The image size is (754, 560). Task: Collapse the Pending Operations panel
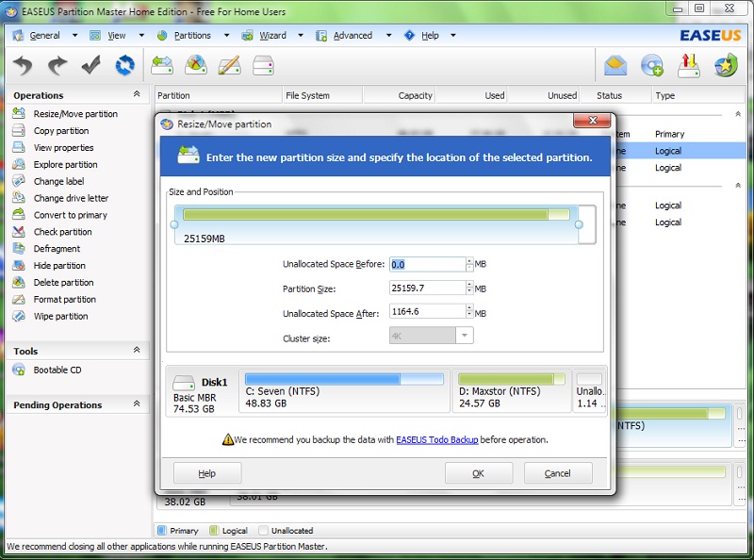pyautogui.click(x=137, y=404)
